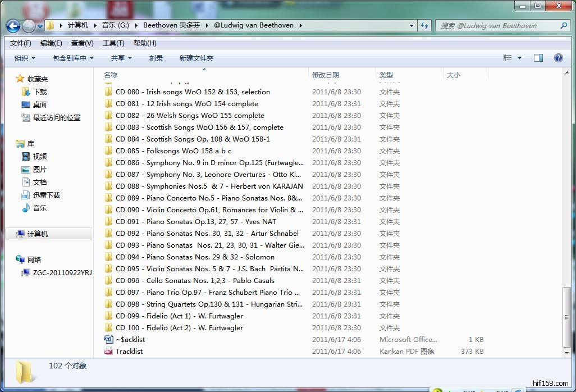Open 下载 under favorites
This screenshot has width=576, height=392.
tap(39, 92)
